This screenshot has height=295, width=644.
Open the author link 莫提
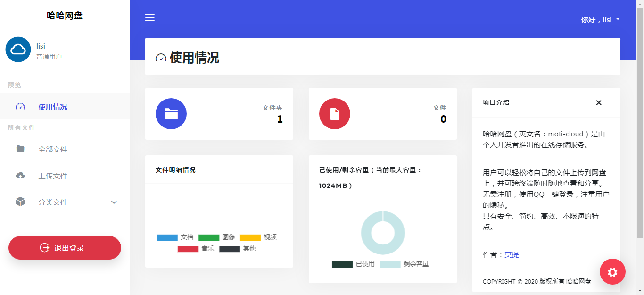coord(512,254)
